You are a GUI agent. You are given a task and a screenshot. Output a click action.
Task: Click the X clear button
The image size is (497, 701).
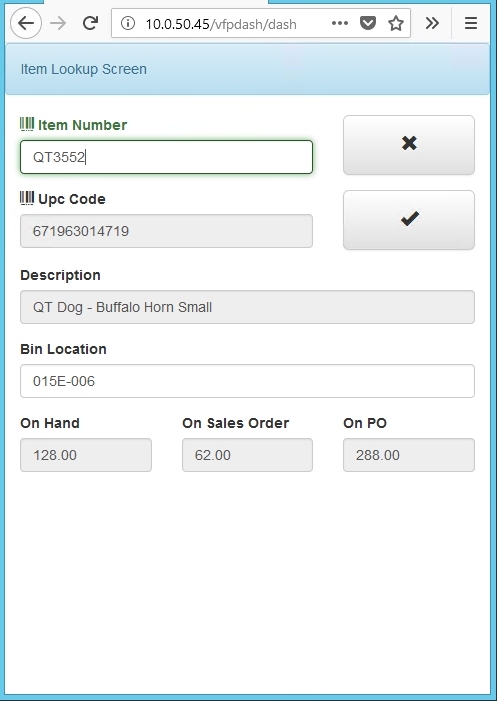point(409,145)
